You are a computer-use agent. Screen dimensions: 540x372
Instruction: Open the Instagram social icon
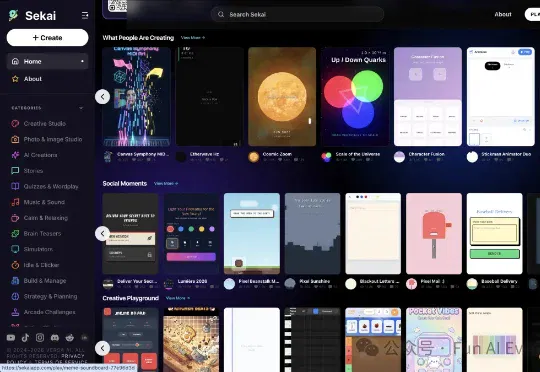click(40, 338)
